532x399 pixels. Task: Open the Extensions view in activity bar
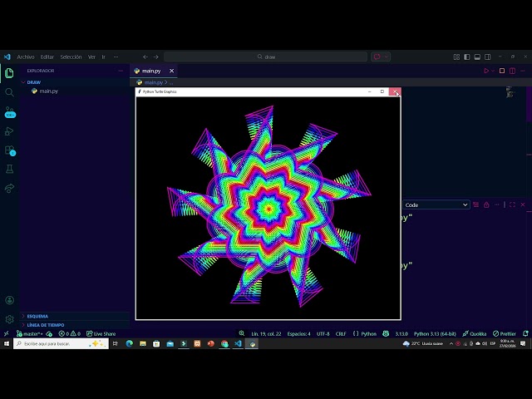pos(10,150)
